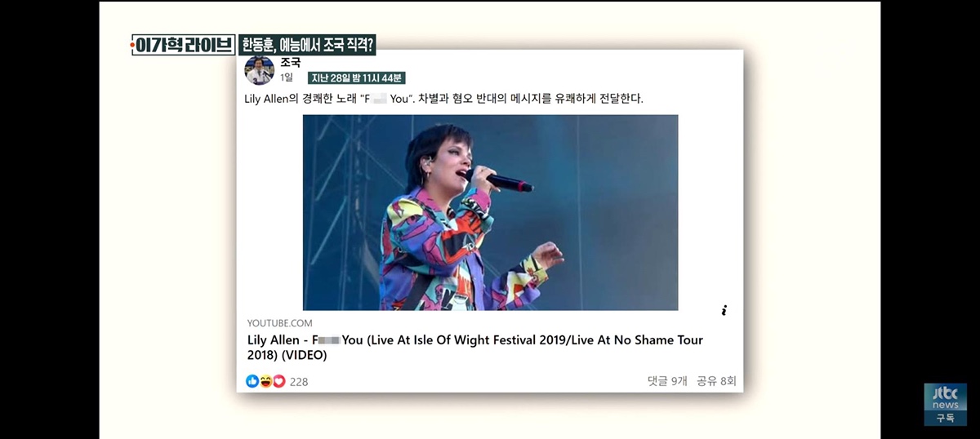Play the Lily Allen concert video thumbnail

click(490, 212)
